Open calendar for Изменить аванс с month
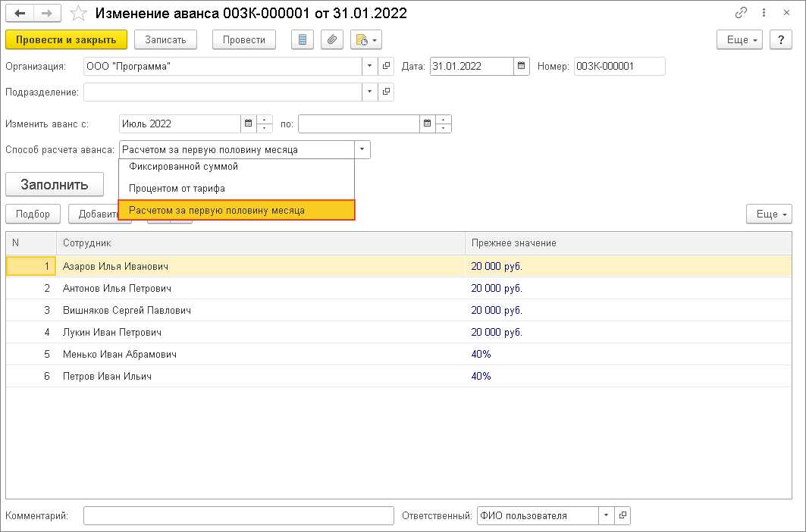The image size is (806, 532). click(248, 124)
